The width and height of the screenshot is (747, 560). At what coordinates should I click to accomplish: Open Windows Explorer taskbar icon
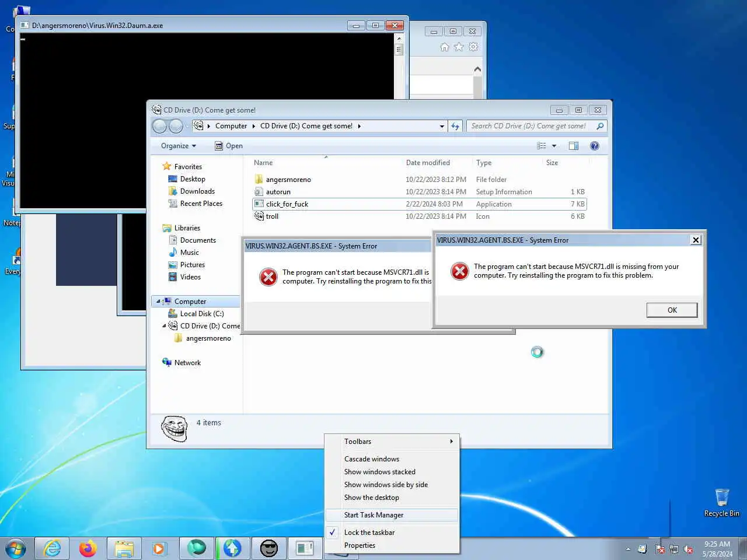pos(124,548)
